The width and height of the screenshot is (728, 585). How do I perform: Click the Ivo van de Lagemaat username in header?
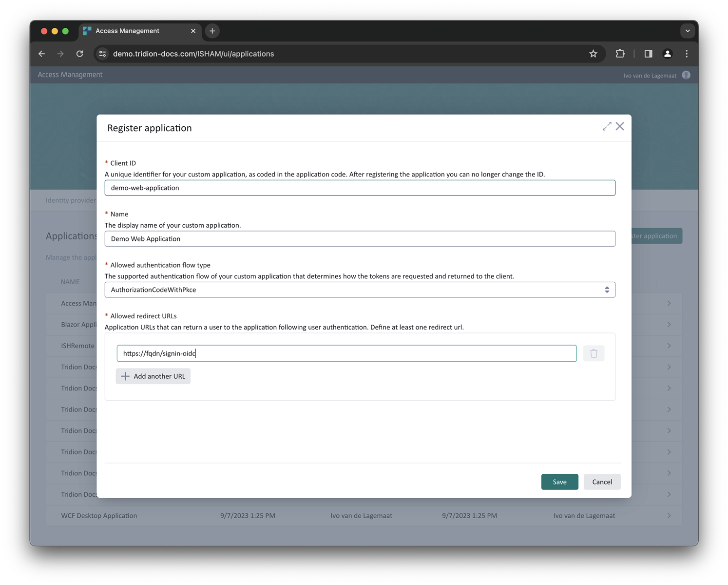[650, 76]
